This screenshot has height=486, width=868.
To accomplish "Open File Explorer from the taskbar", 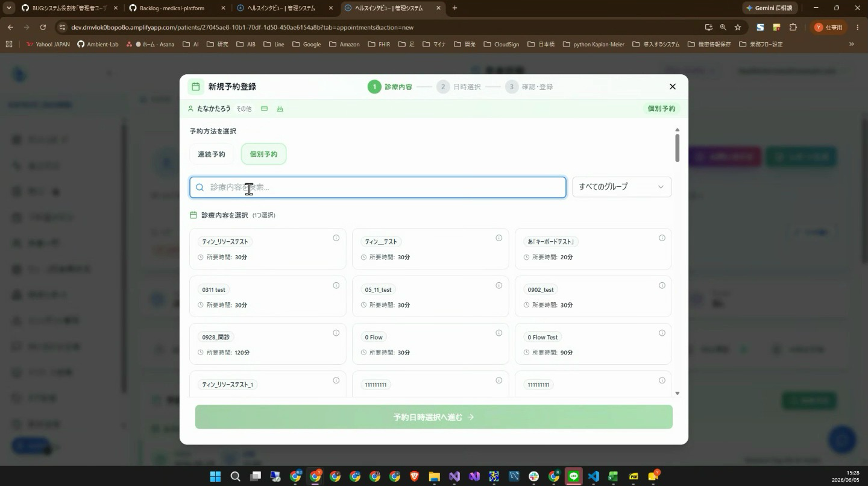I will pos(434,476).
